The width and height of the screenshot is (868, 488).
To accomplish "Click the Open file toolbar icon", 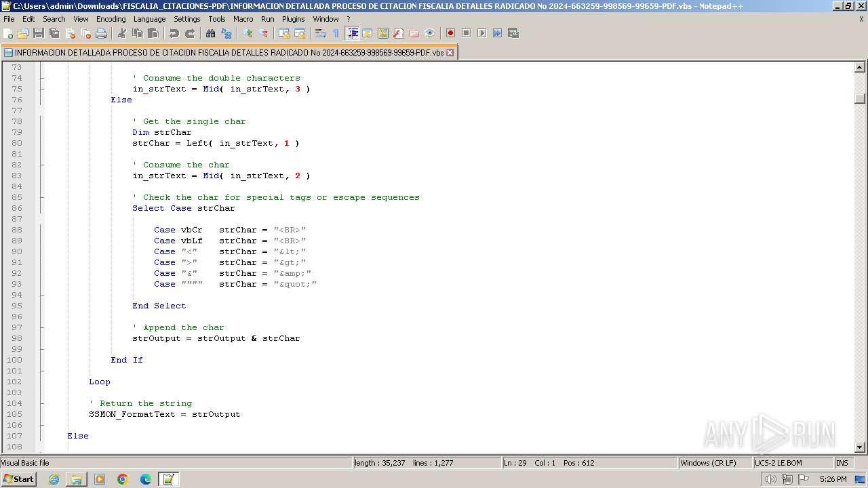I will [x=23, y=33].
